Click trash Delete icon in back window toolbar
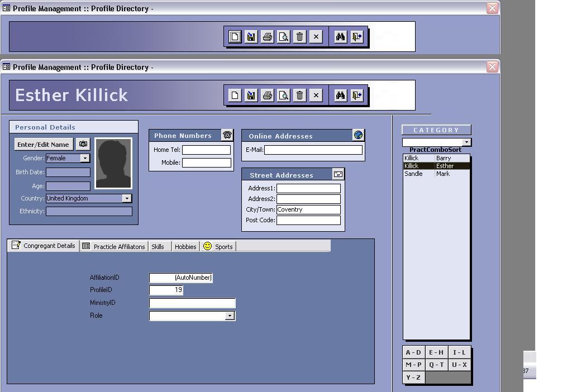The image size is (572, 392). click(299, 37)
